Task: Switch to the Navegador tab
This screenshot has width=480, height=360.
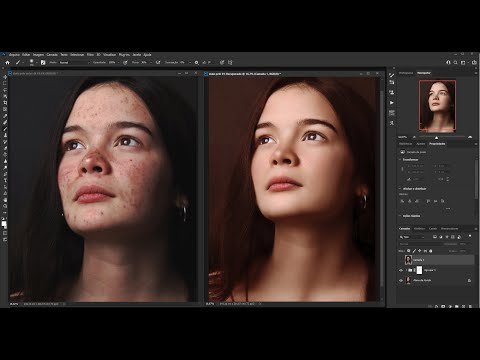Action: point(424,73)
